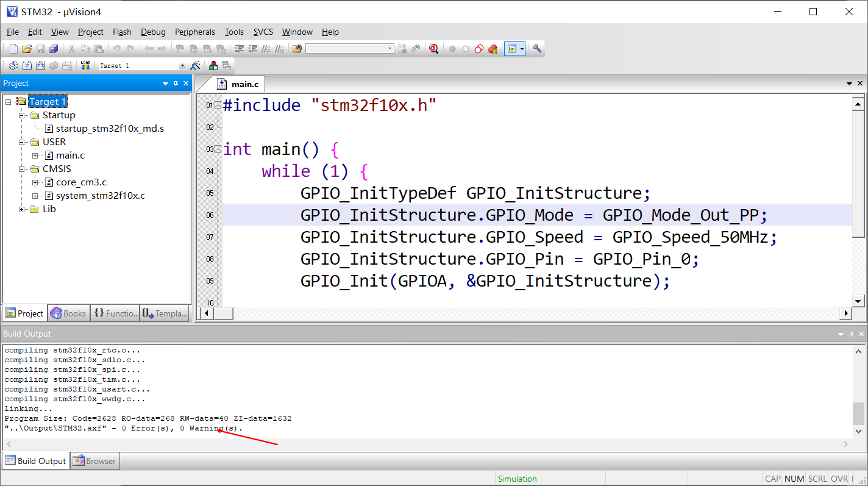Switch to the Templates tab

pos(165,313)
